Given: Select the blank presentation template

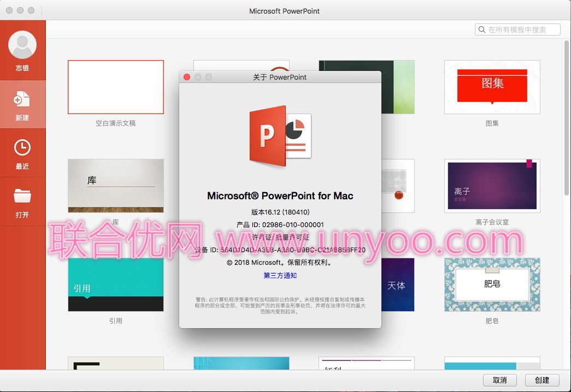Looking at the screenshot, I should pos(116,87).
